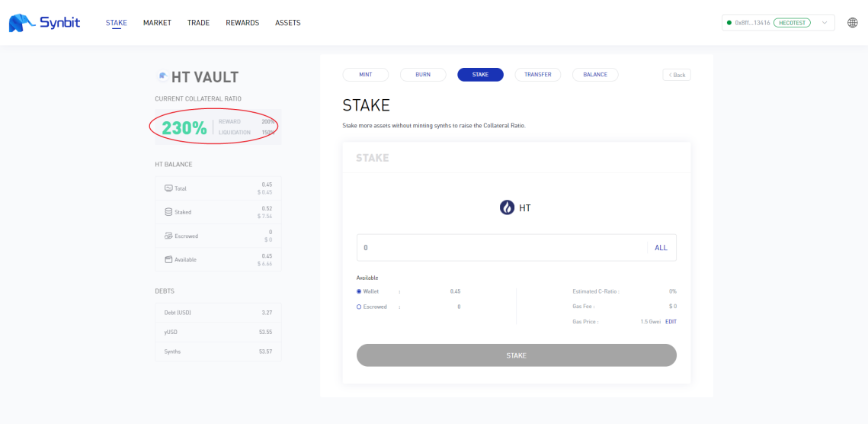868x424 pixels.
Task: Click the gray STAKE submit button
Action: 517,355
